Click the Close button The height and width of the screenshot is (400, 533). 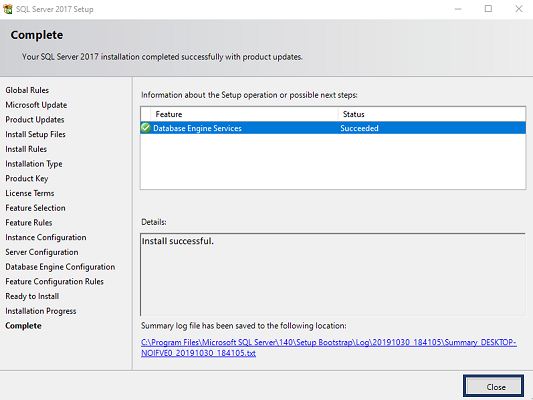click(493, 386)
